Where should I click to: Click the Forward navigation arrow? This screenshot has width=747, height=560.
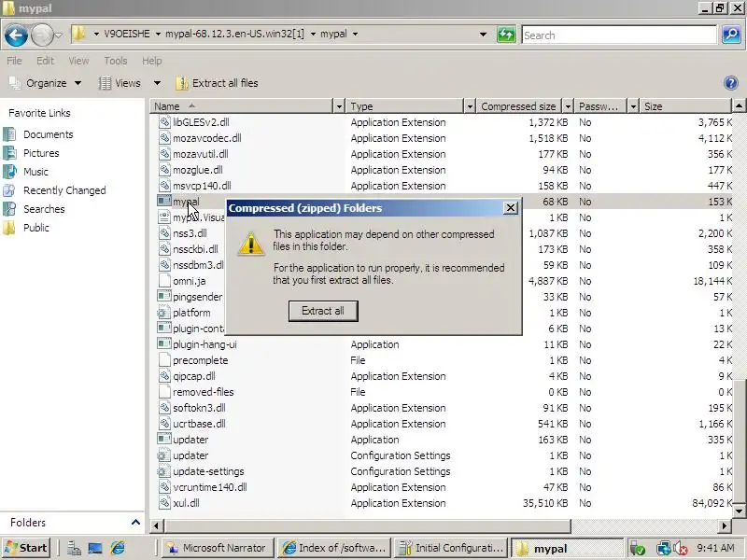click(41, 35)
